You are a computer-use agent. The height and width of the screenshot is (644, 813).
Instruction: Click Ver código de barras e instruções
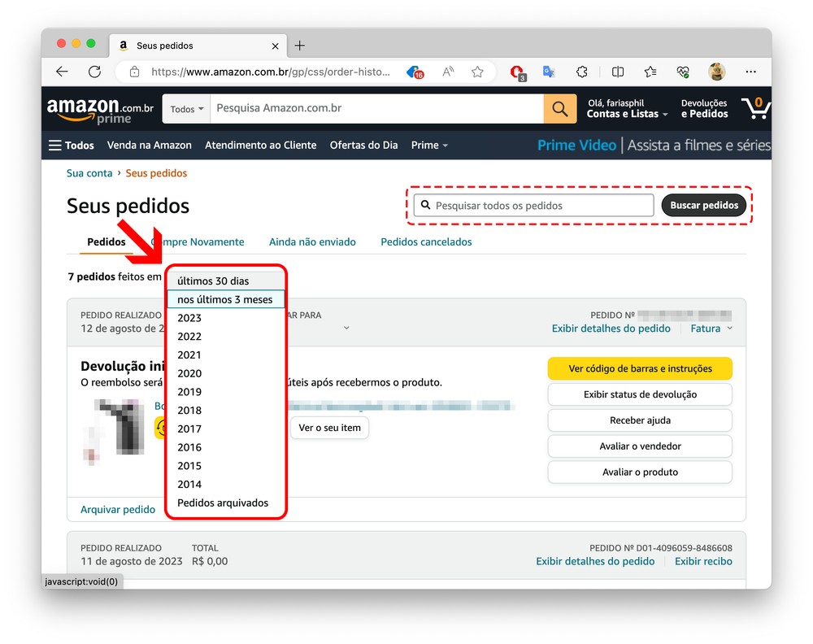[x=640, y=368]
